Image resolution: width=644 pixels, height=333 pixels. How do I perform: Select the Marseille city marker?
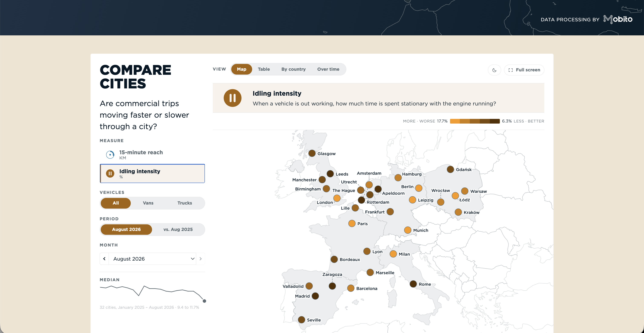370,272
